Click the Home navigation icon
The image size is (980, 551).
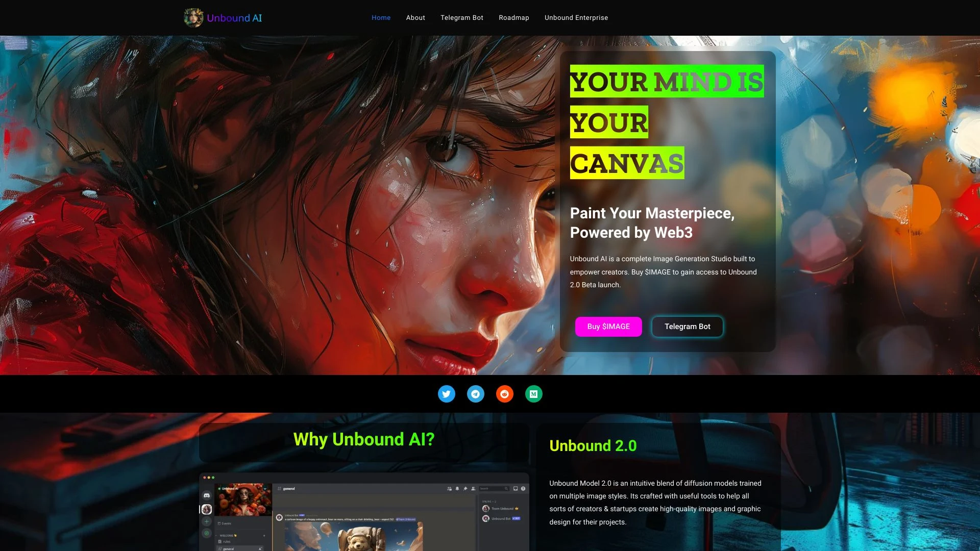382,17
